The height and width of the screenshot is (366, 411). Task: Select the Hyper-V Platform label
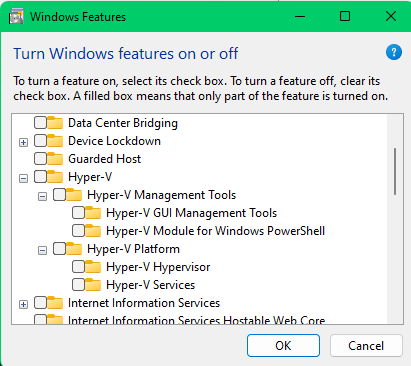tap(133, 249)
